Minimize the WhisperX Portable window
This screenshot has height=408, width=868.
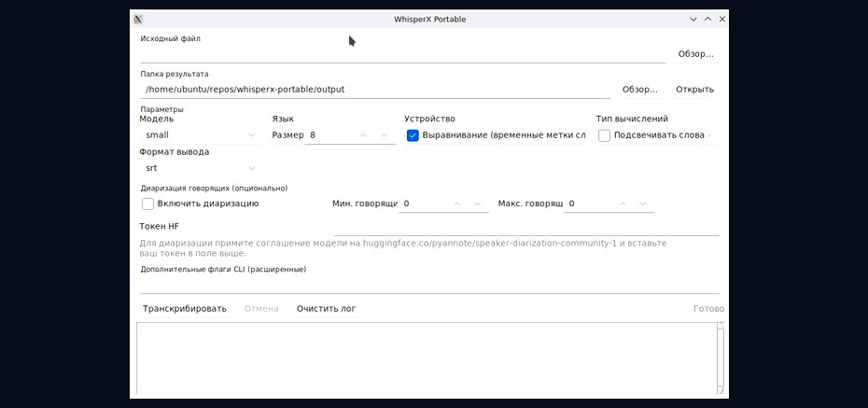pyautogui.click(x=693, y=19)
